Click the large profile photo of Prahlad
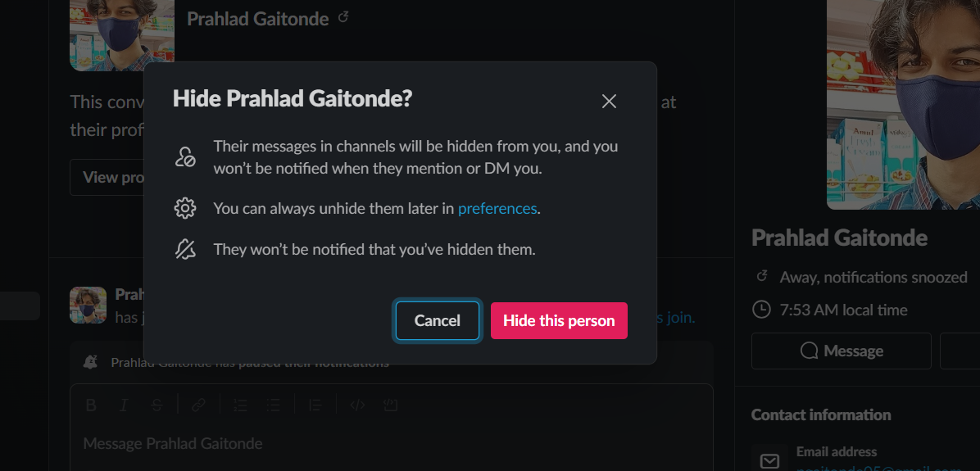Image resolution: width=980 pixels, height=471 pixels. pos(903,103)
